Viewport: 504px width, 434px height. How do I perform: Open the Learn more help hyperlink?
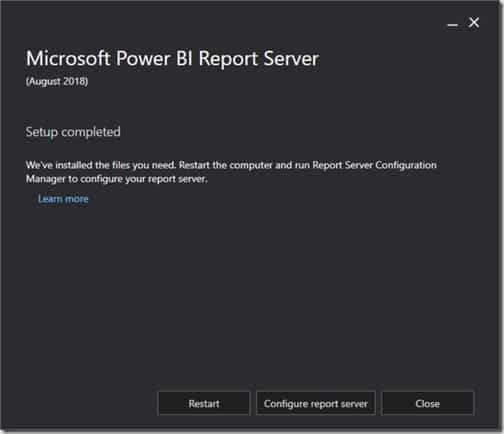[x=63, y=199]
